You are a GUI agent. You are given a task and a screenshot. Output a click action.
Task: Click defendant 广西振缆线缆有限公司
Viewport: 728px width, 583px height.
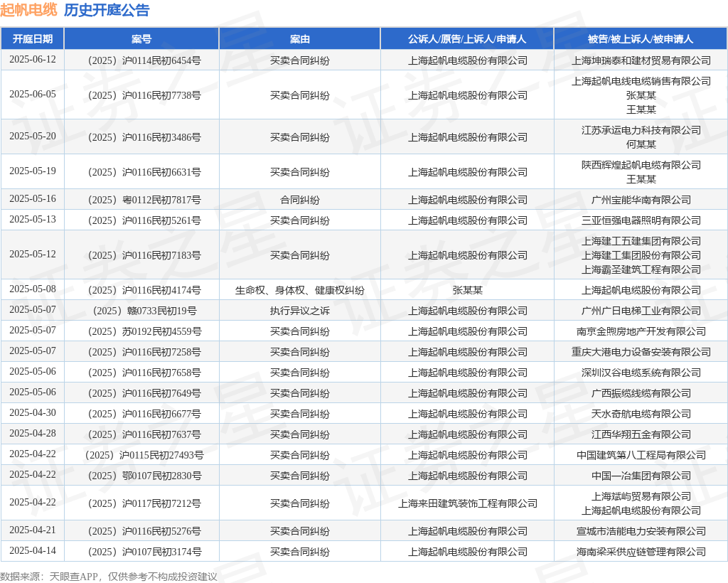641,394
